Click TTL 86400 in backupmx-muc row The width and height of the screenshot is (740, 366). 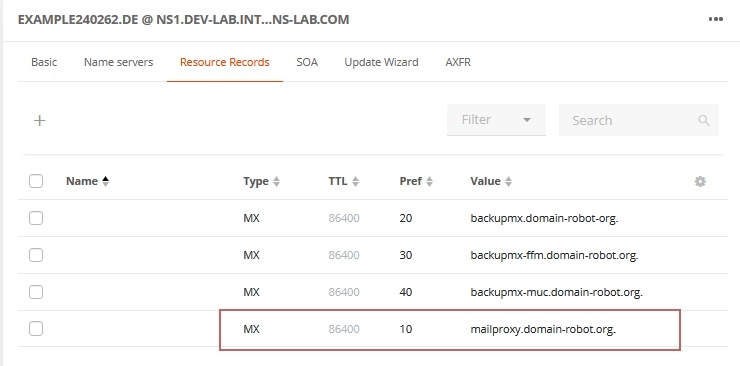(x=344, y=292)
